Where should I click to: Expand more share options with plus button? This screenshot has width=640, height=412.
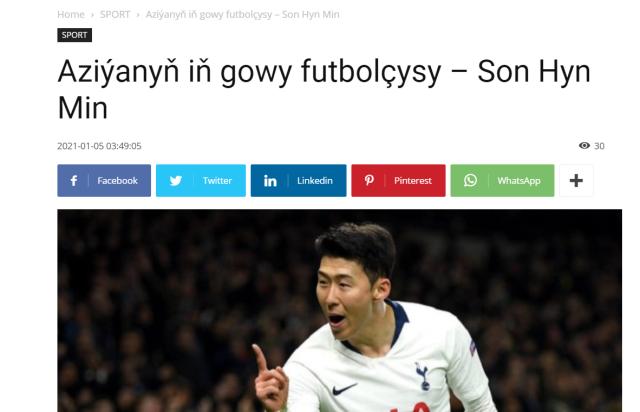(576, 180)
